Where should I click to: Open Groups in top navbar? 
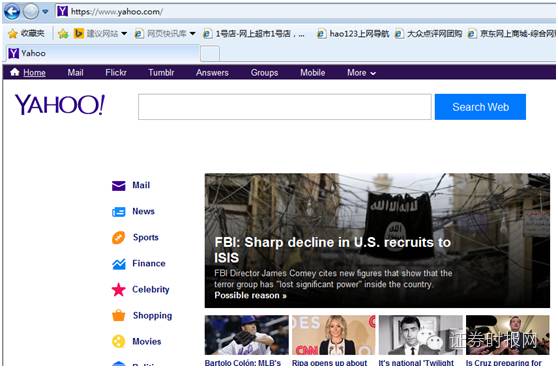coord(264,73)
